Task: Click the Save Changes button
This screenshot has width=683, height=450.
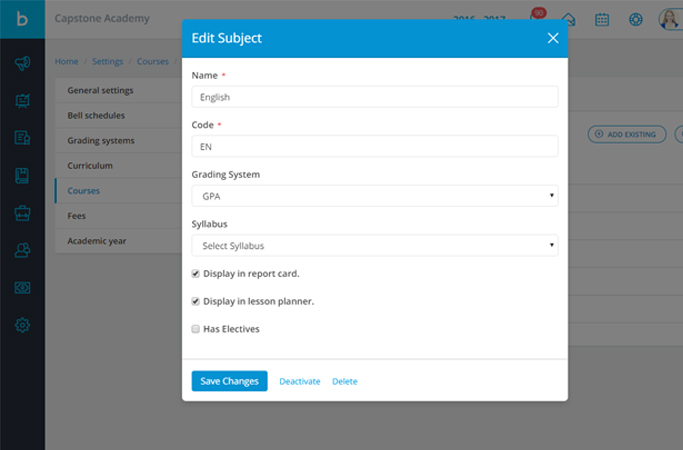Action: [230, 381]
